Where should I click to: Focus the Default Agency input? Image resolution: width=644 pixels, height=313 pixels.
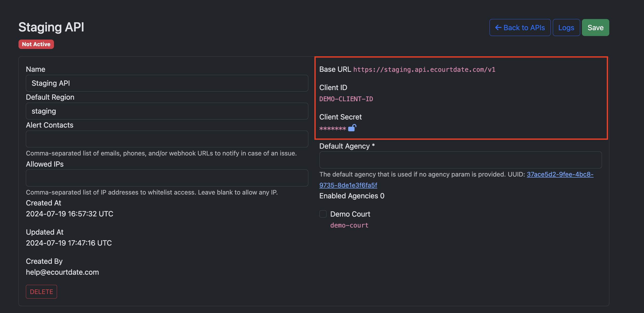pos(460,160)
